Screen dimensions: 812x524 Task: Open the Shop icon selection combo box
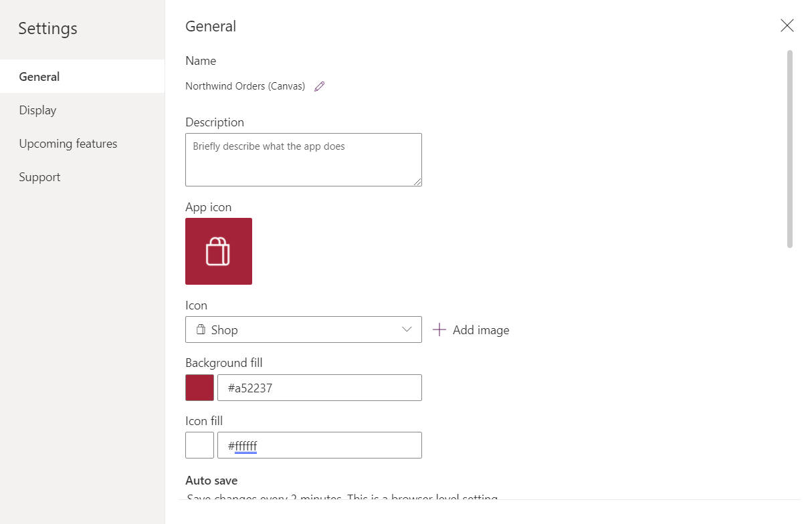pos(303,330)
